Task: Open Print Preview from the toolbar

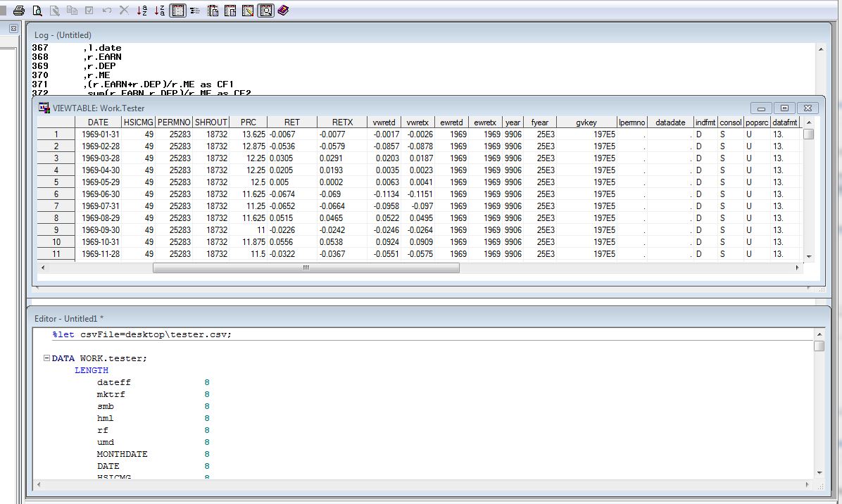Action: click(37, 10)
